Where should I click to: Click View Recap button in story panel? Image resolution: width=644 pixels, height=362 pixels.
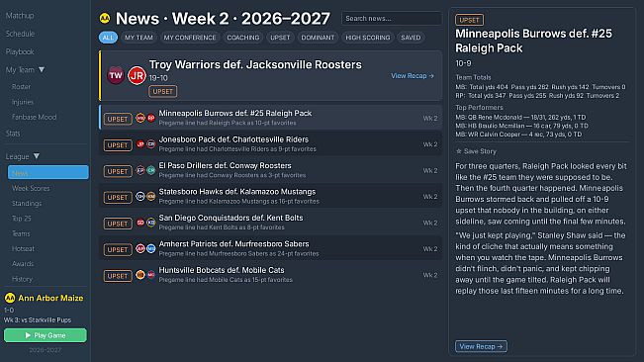click(x=481, y=346)
